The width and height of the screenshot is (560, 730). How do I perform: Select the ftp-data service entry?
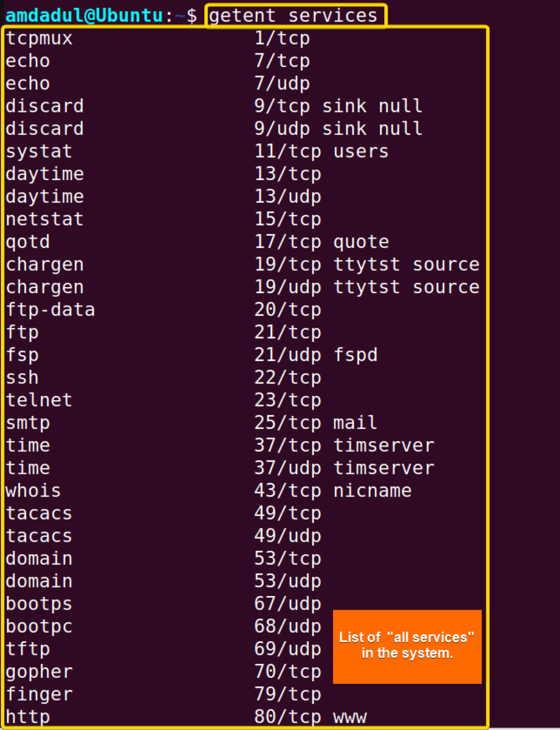click(50, 310)
